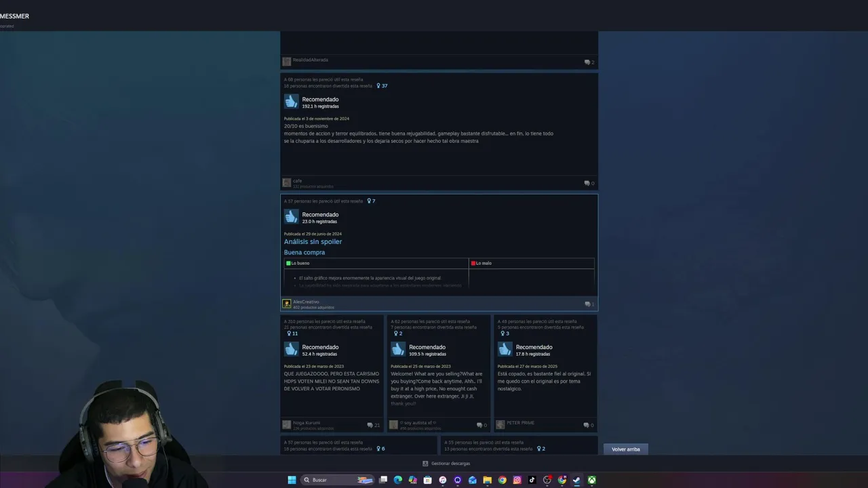Screen dimensions: 868x488
Task: Click the Buscar search box in taskbar
Action: 338,480
